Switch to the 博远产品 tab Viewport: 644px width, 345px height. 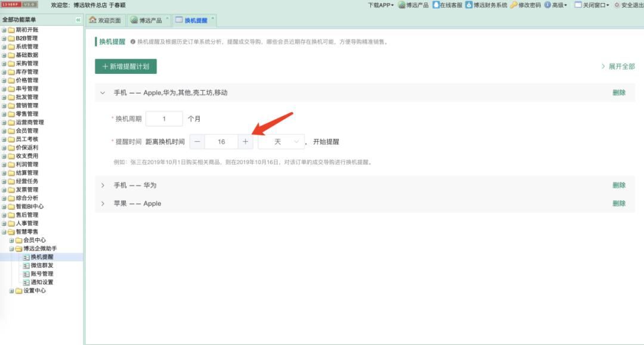(149, 18)
